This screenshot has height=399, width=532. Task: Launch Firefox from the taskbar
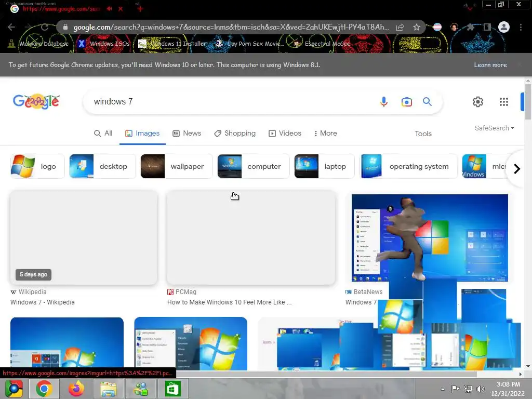point(76,389)
